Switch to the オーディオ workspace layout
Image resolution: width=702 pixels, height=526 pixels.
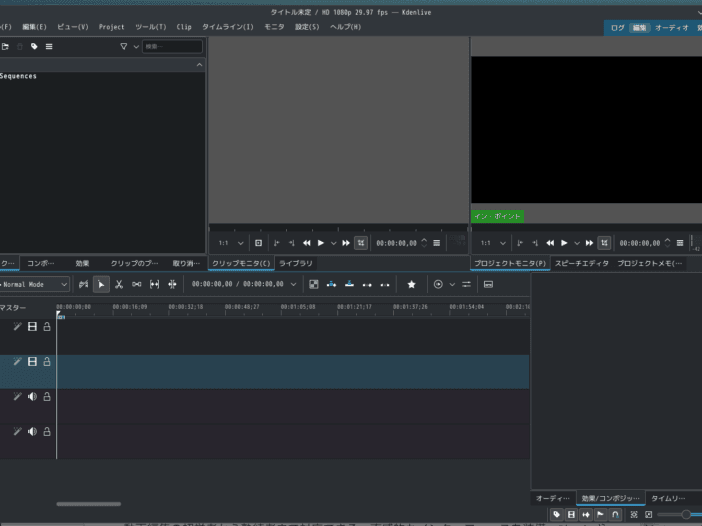click(671, 28)
